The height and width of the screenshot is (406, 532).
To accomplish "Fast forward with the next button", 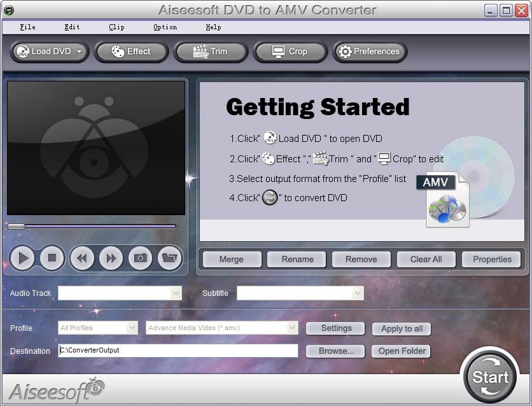I will click(x=111, y=258).
